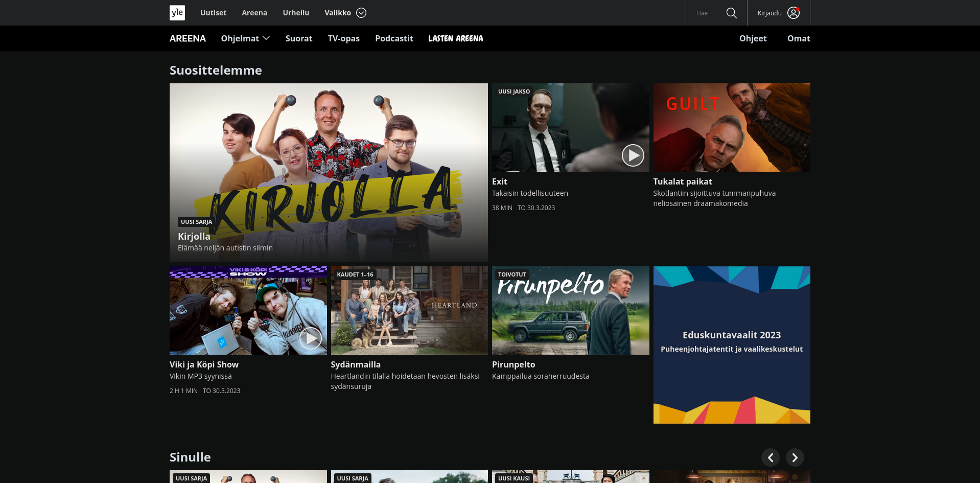Click the search magnifier icon

731,13
